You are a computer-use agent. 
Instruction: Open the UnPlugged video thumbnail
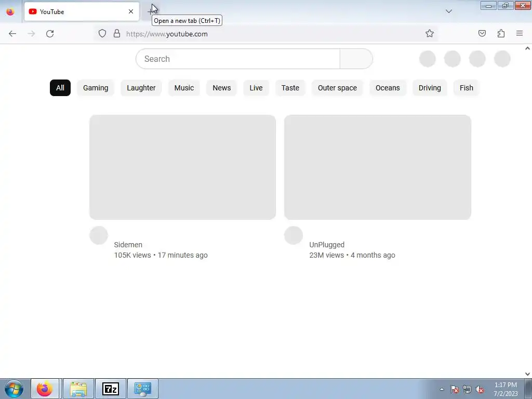click(378, 167)
